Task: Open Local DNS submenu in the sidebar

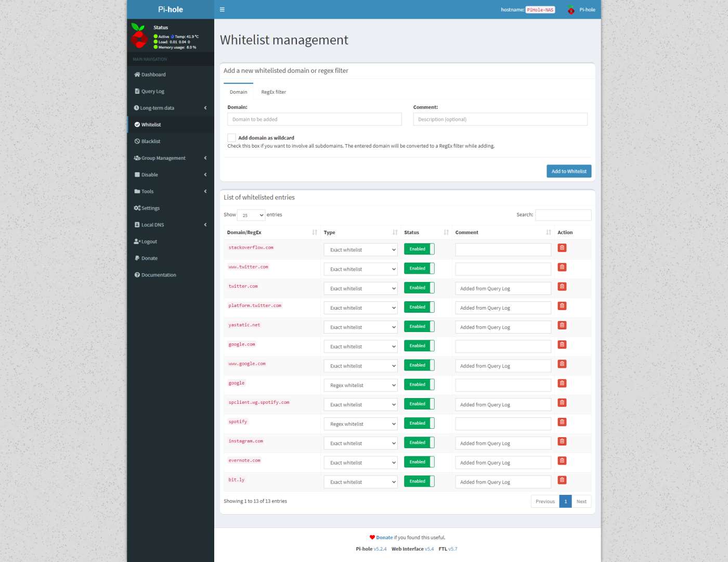Action: coord(171,224)
